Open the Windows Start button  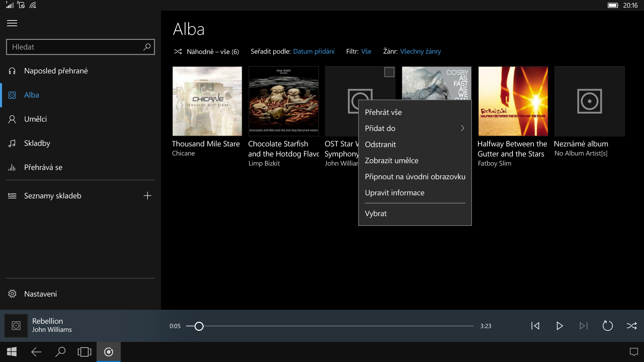[12, 352]
